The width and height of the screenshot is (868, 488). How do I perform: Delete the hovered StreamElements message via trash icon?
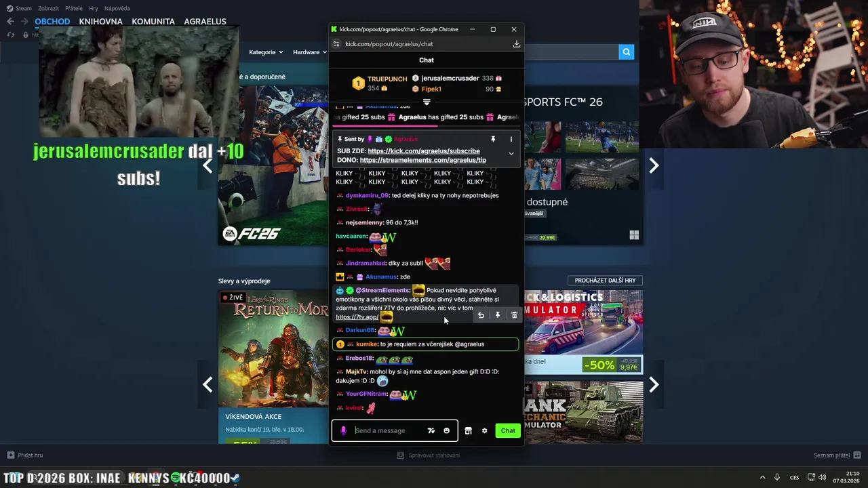pyautogui.click(x=514, y=315)
